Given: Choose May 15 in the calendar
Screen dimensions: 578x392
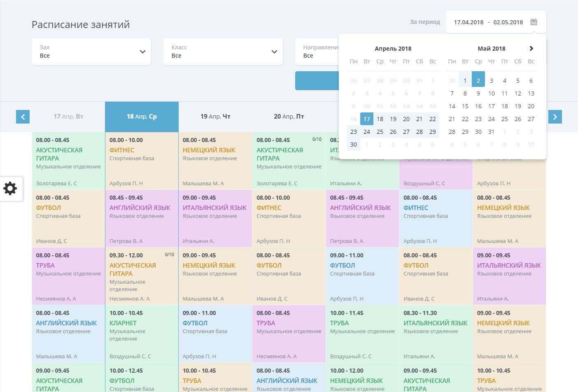Looking at the screenshot, I should coord(465,106).
